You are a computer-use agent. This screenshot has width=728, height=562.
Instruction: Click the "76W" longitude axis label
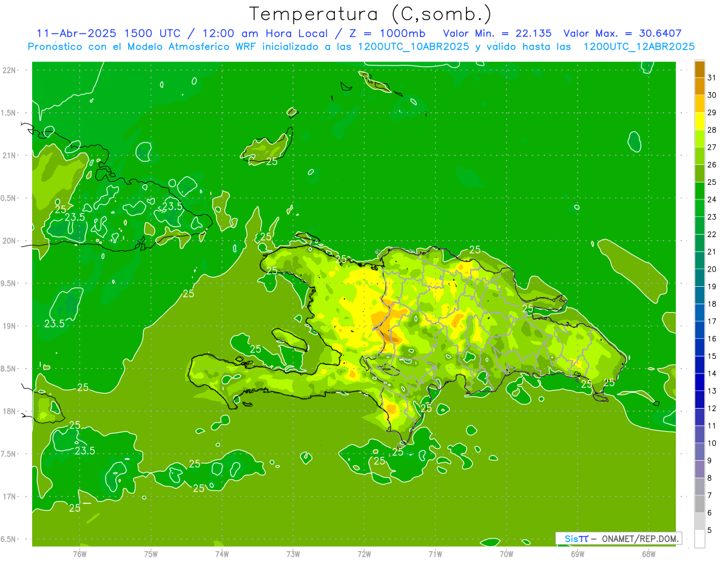79,554
